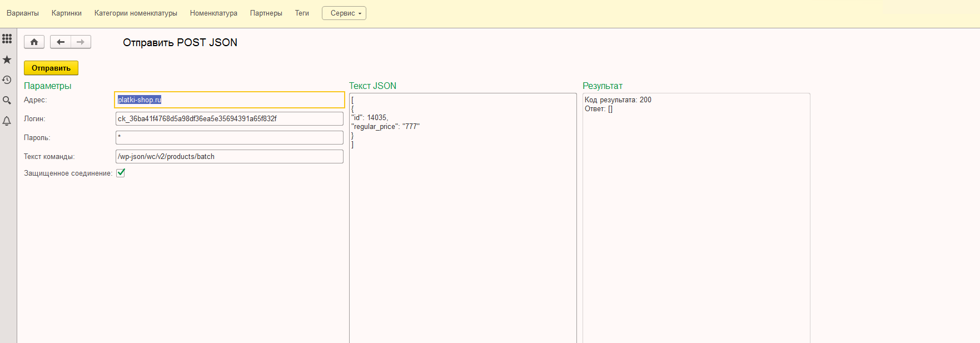Open notifications bell icon in sidebar
The width and height of the screenshot is (980, 343).
tap(7, 121)
